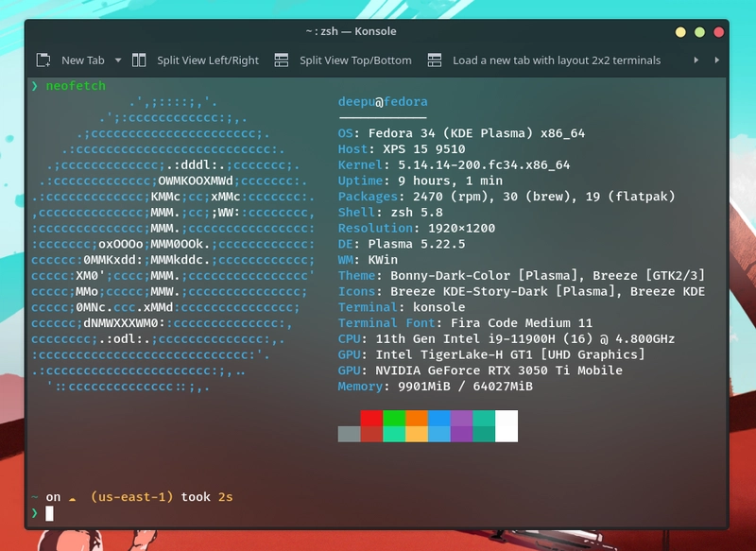Click the Packages 2470 (rpm) line
Image resolution: width=756 pixels, height=551 pixels.
pos(507,197)
